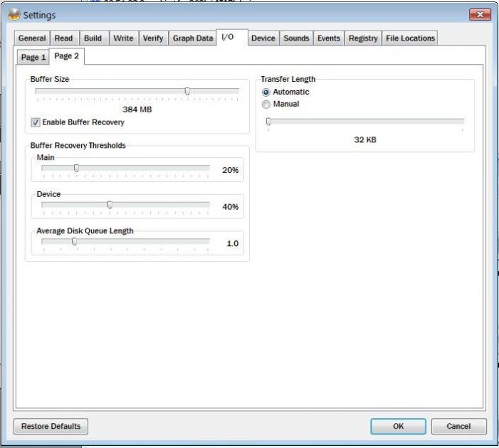This screenshot has width=499, height=448.
Task: Click the Main threshold slider thumb
Action: point(76,168)
